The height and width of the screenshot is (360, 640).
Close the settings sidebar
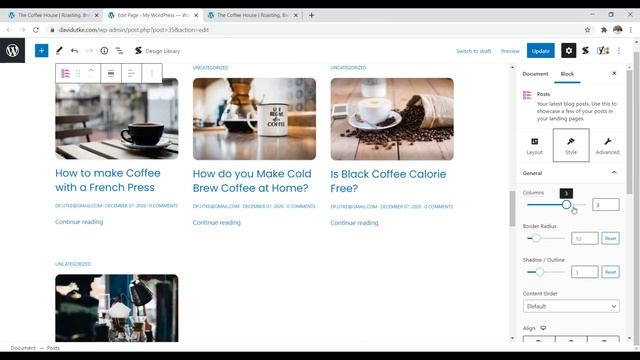click(x=614, y=73)
